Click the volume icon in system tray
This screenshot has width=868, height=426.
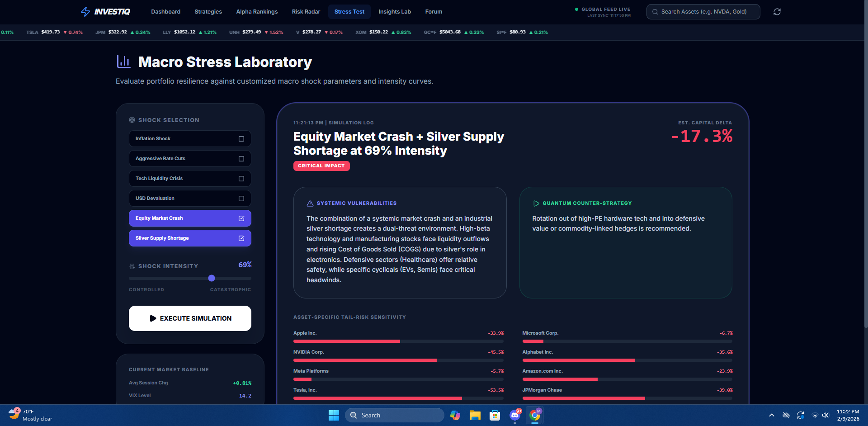pyautogui.click(x=826, y=415)
